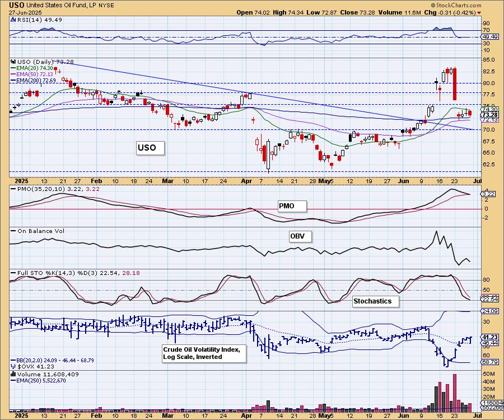This screenshot has height=420, width=504.
Task: Click the 80 label on the stochastics axis
Action: (486, 280)
